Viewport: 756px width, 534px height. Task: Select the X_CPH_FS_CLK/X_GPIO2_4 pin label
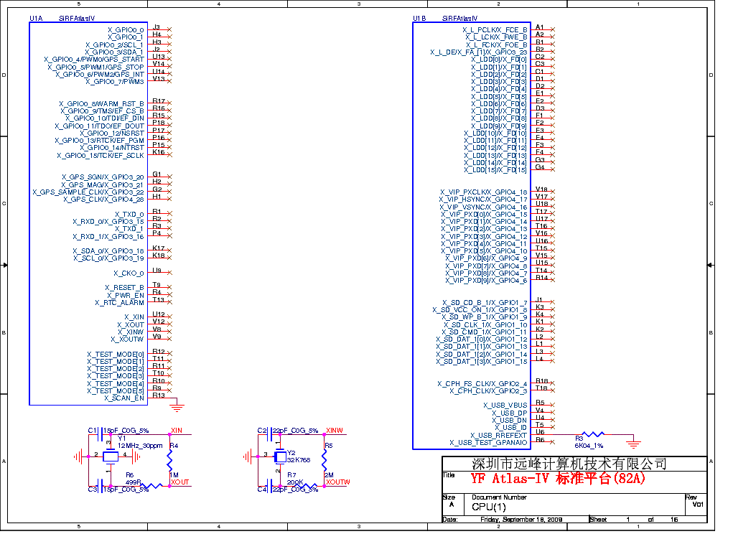point(482,383)
